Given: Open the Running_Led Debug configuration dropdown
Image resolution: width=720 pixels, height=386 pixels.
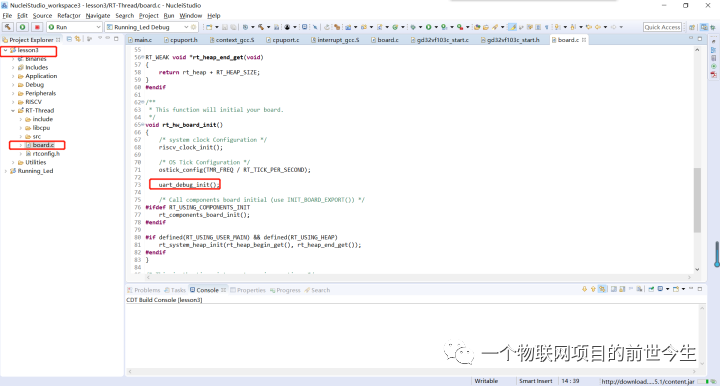Looking at the screenshot, I should (186, 28).
